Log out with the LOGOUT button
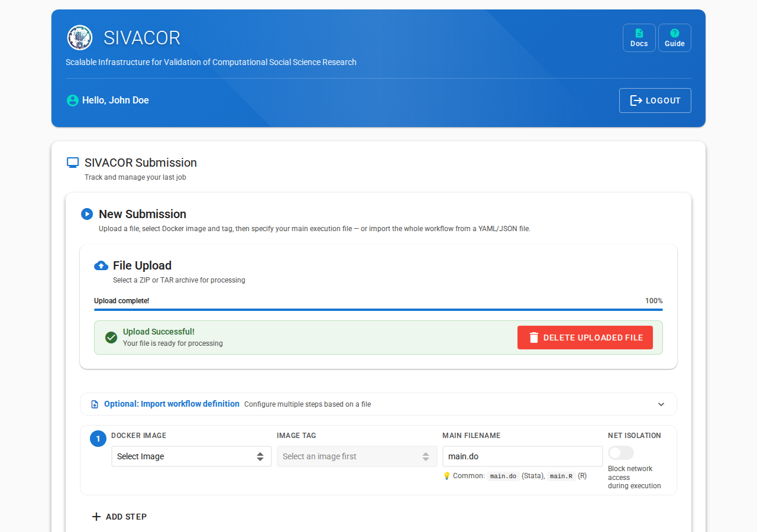This screenshot has width=757, height=532. coord(655,100)
